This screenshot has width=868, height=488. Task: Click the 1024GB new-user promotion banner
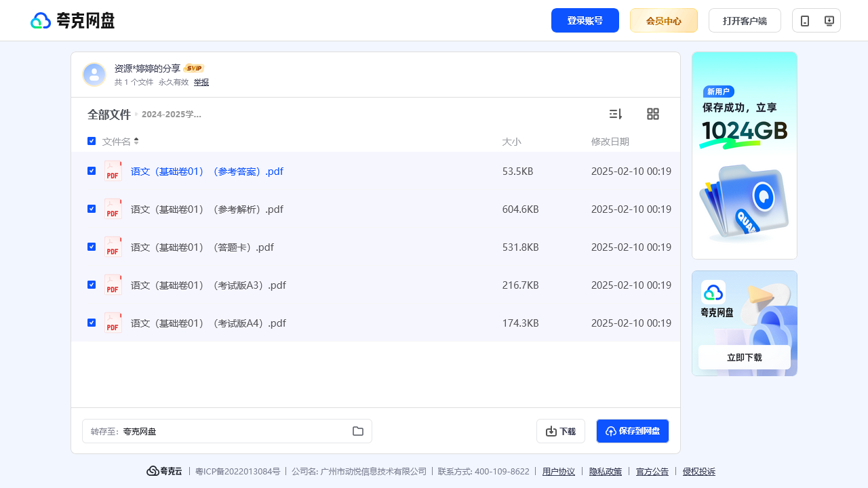click(745, 155)
